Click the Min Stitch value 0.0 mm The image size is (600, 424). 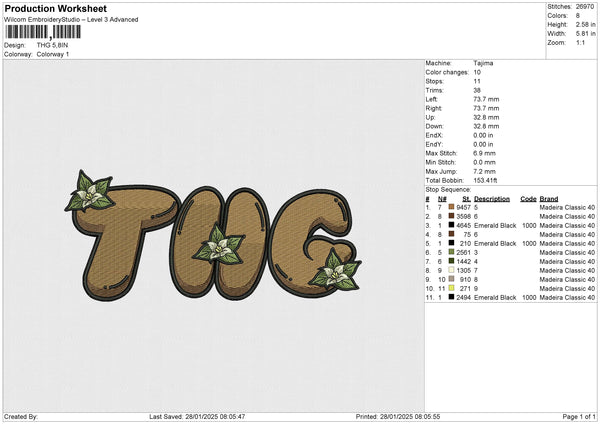(x=485, y=162)
